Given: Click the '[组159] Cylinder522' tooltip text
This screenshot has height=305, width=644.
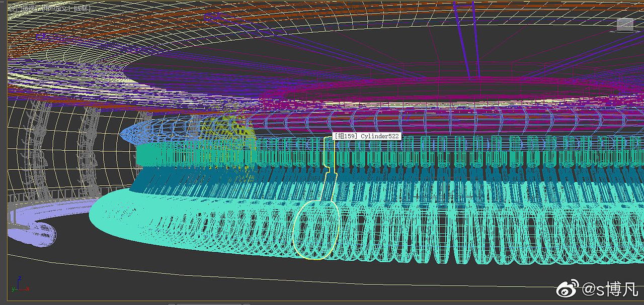Looking at the screenshot, I should [x=367, y=136].
